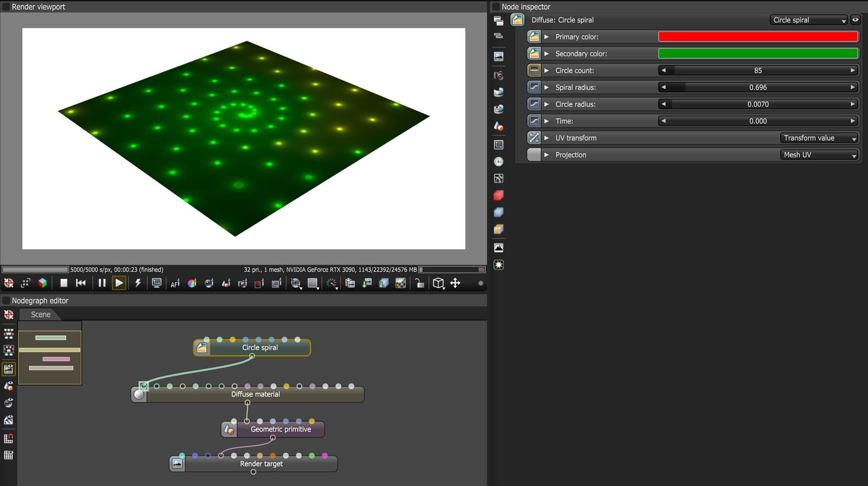Click the monitor icon in the render toolbar
The width and height of the screenshot is (868, 486).
(x=157, y=283)
